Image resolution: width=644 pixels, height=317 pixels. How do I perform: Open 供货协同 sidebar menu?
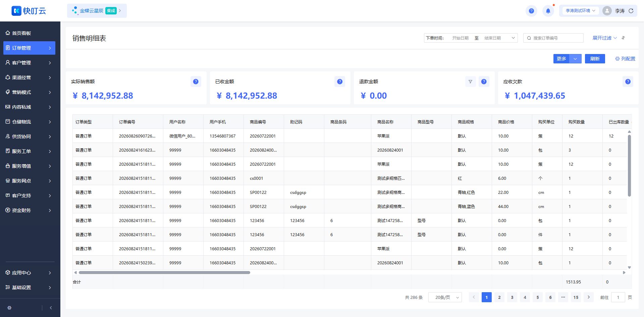(x=29, y=137)
